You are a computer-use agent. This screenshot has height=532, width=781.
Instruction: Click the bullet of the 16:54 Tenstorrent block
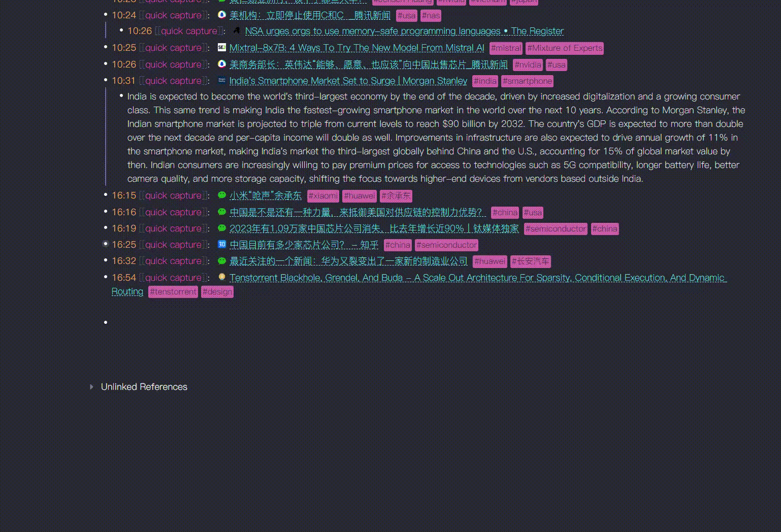(x=106, y=277)
